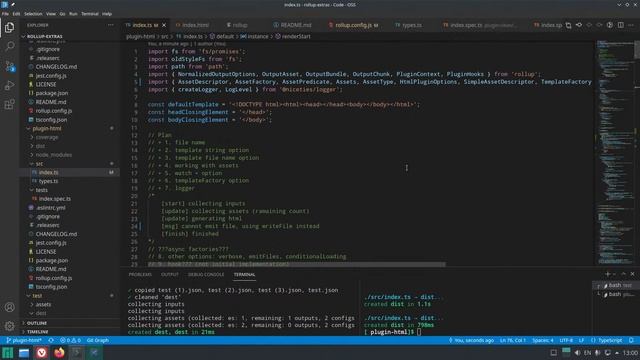The width and height of the screenshot is (640, 360).
Task: Open the Source Control view icon
Action: pyautogui.click(x=9, y=66)
